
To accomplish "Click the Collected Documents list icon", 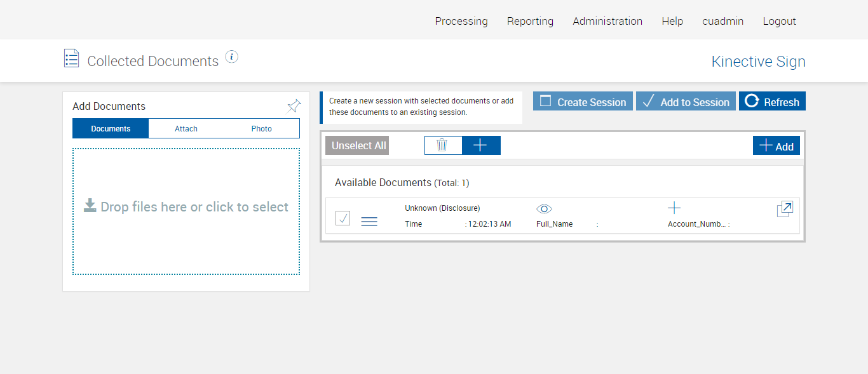I will [x=72, y=58].
